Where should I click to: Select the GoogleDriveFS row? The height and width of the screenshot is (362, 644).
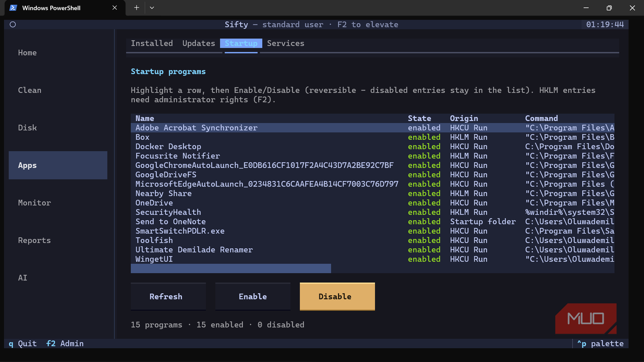pos(373,175)
